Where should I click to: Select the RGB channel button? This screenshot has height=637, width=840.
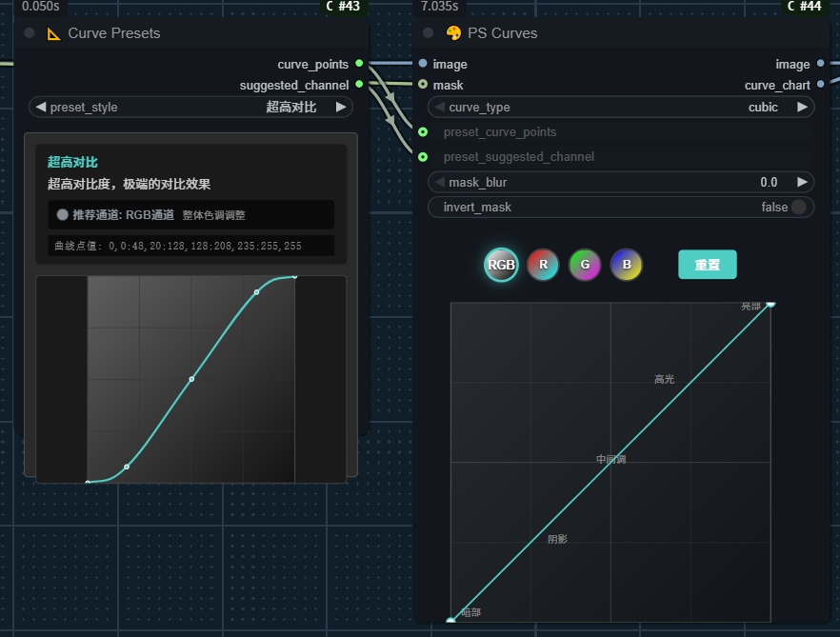tap(501, 265)
